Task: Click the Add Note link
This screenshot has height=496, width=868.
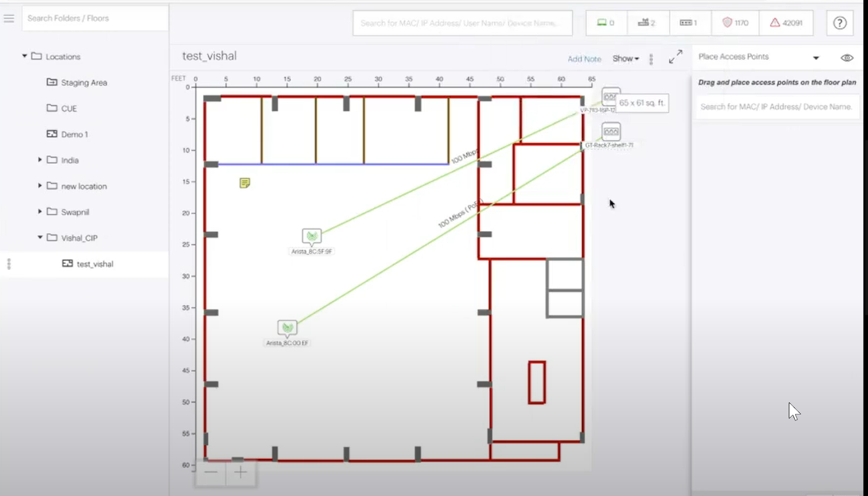Action: point(584,59)
